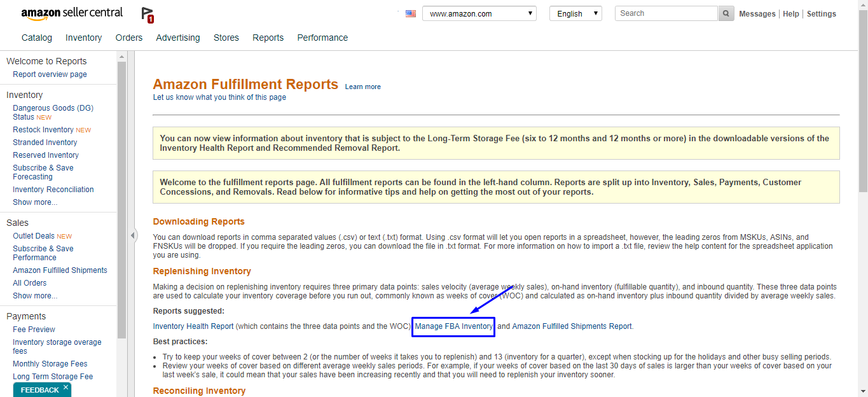Open the Long Term Storage Fee report
The width and height of the screenshot is (868, 397).
click(x=53, y=377)
